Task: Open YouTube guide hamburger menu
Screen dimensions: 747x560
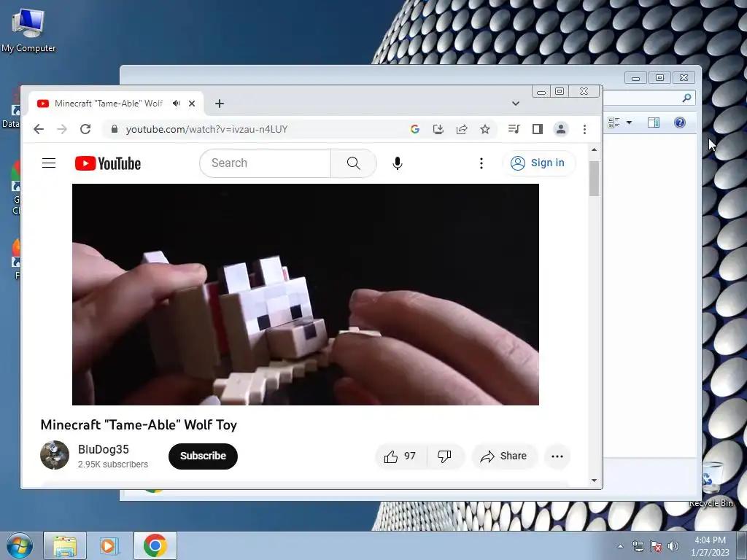Action: [x=49, y=163]
